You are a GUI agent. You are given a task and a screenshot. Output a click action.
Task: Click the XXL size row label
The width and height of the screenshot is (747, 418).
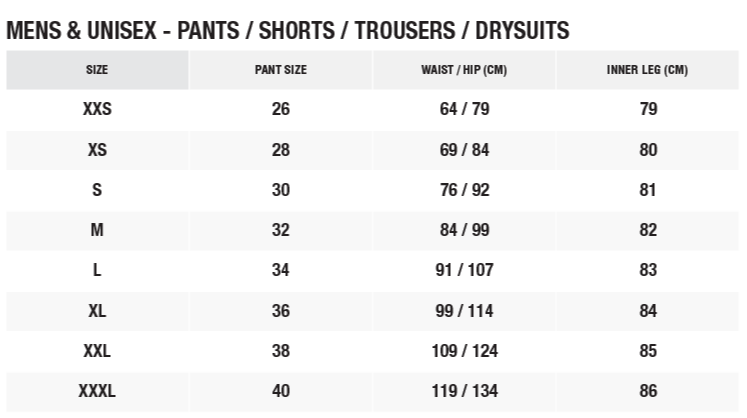pos(97,351)
